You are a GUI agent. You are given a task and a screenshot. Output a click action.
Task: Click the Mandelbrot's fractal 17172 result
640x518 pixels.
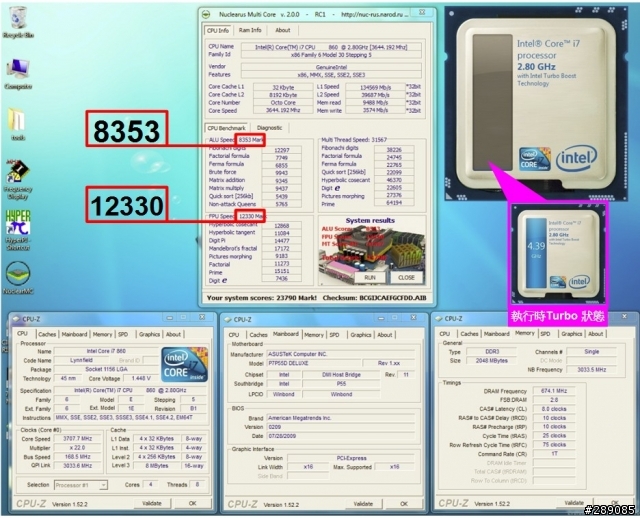click(282, 248)
